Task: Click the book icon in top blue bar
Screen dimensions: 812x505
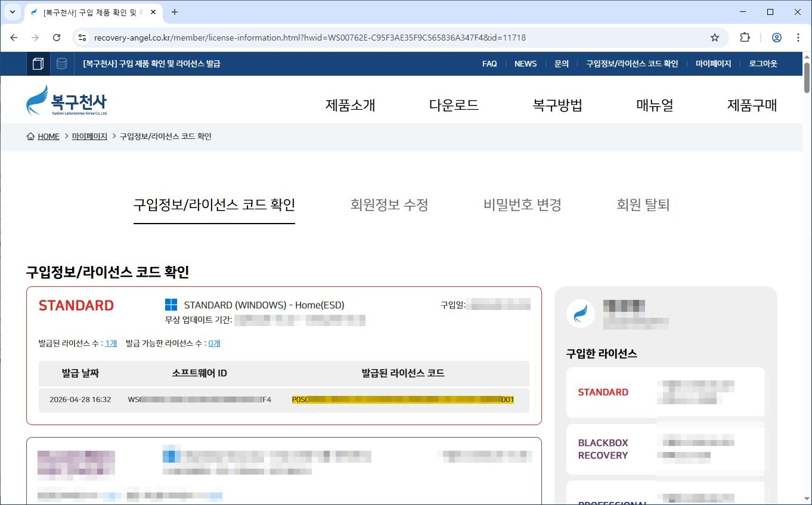Action: (x=38, y=64)
